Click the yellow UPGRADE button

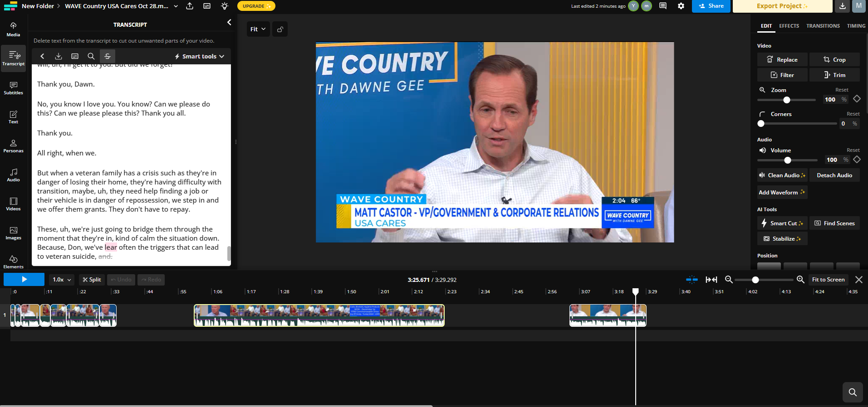pyautogui.click(x=256, y=6)
